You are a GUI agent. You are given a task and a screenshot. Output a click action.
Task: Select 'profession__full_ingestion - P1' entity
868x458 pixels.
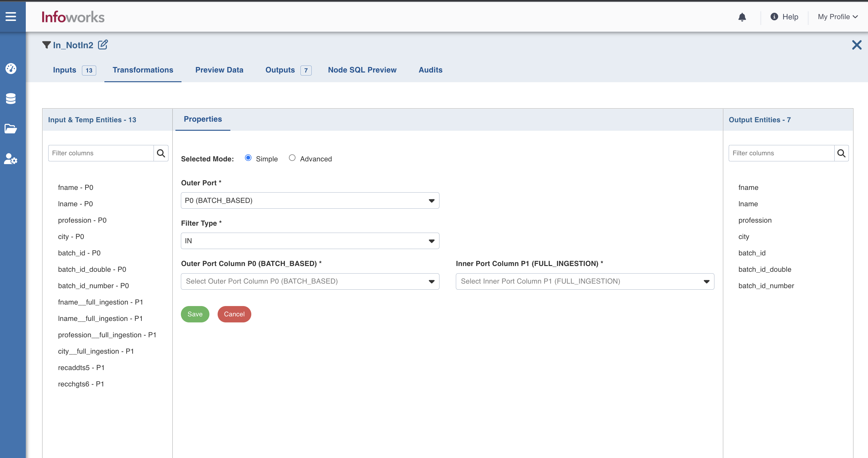click(107, 335)
